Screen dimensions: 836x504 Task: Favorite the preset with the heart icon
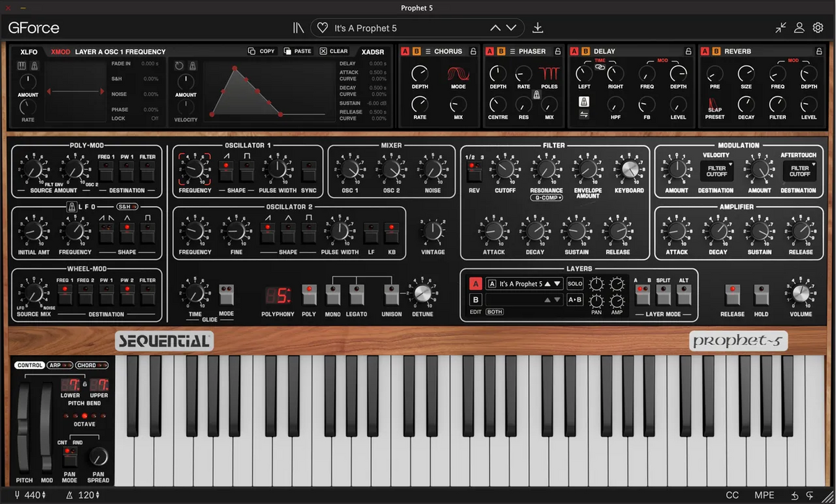pyautogui.click(x=322, y=28)
